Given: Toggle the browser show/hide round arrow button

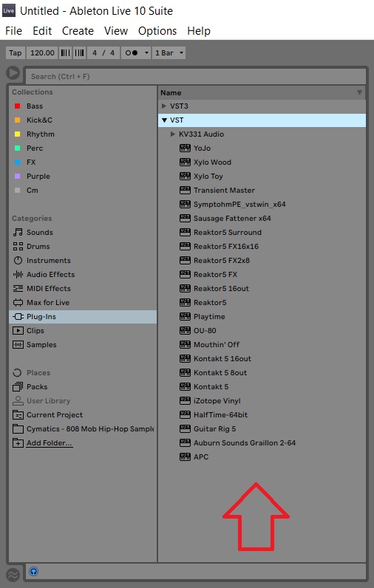Looking at the screenshot, I should (13, 72).
